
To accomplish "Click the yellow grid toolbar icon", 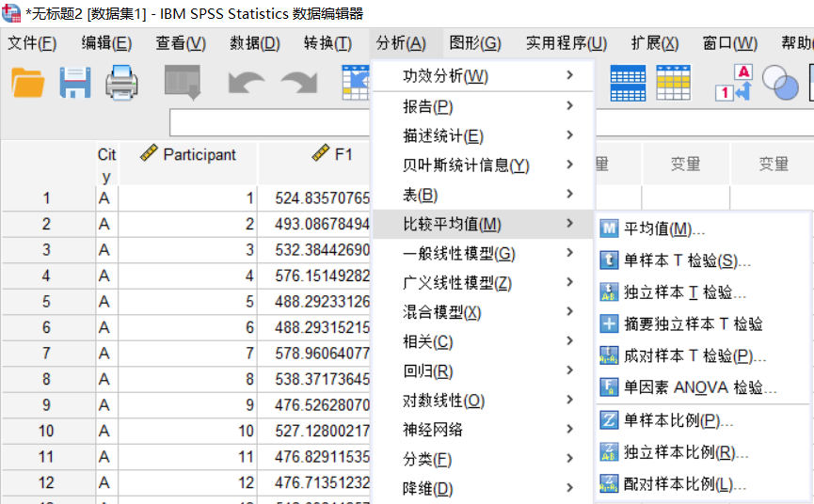I will coord(674,83).
